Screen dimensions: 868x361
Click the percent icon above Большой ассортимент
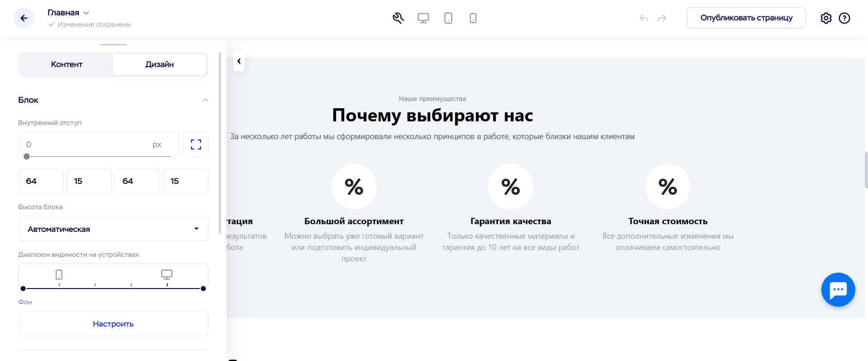point(354,187)
